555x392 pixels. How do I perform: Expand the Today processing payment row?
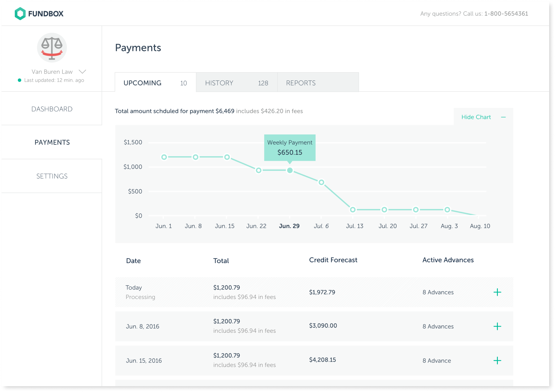tap(497, 292)
